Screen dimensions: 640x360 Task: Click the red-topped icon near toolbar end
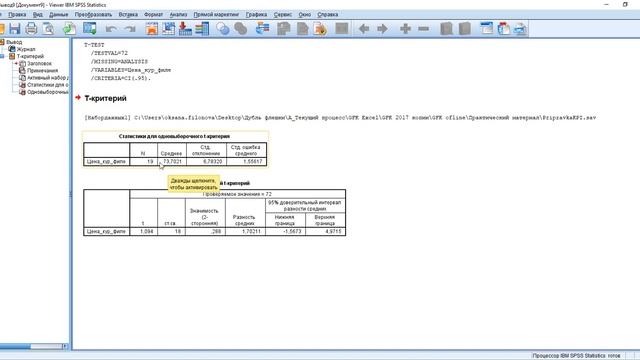(x=504, y=29)
